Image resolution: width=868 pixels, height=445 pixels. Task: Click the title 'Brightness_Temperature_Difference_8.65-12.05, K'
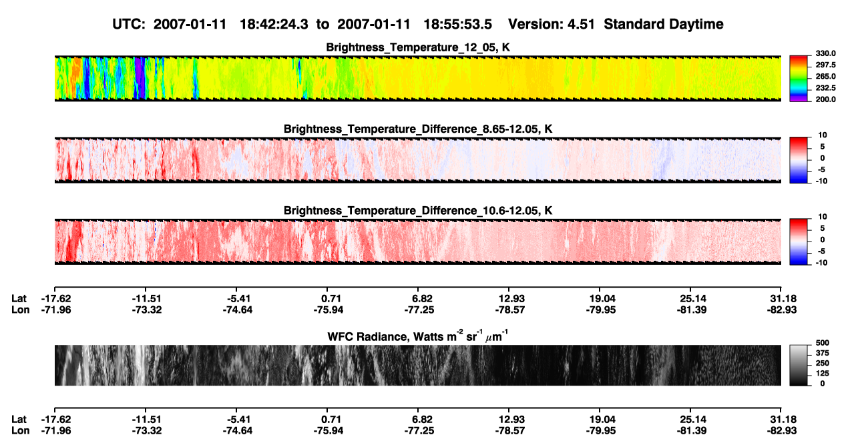[x=418, y=129]
